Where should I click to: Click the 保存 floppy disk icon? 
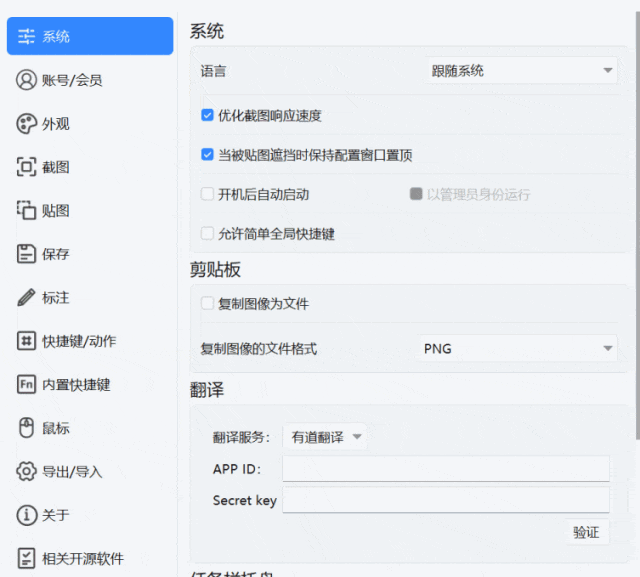click(x=26, y=254)
